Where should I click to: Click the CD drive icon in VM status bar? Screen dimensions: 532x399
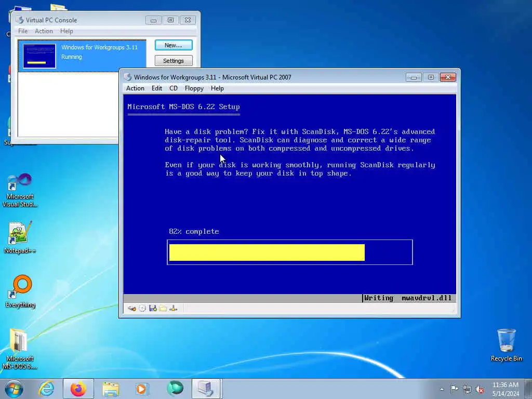[x=142, y=308]
